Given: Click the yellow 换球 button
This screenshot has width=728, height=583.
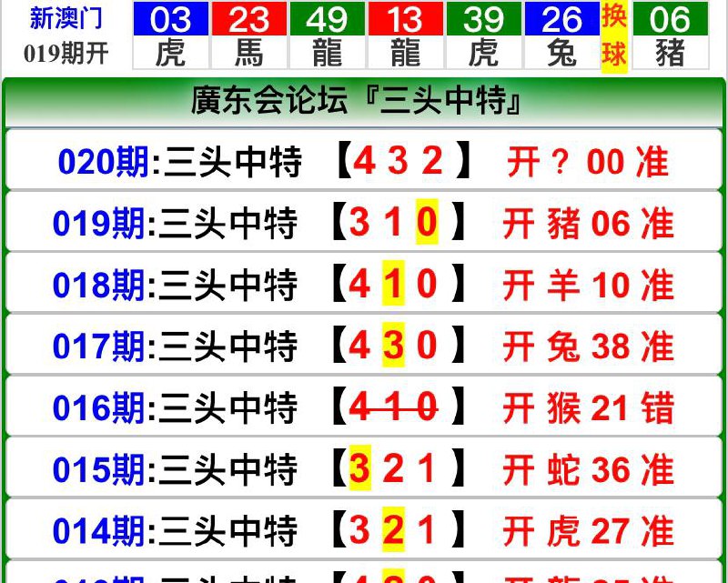Looking at the screenshot, I should (614, 36).
